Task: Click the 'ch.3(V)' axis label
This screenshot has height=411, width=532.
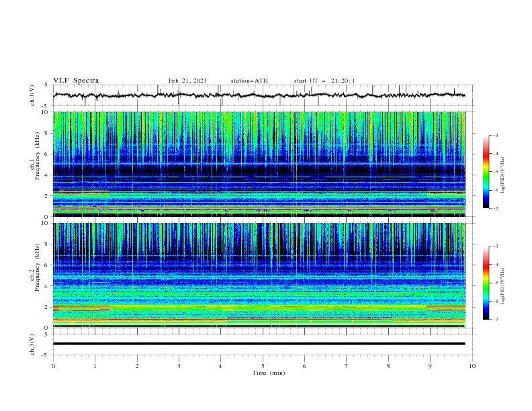Action: [x=32, y=345]
